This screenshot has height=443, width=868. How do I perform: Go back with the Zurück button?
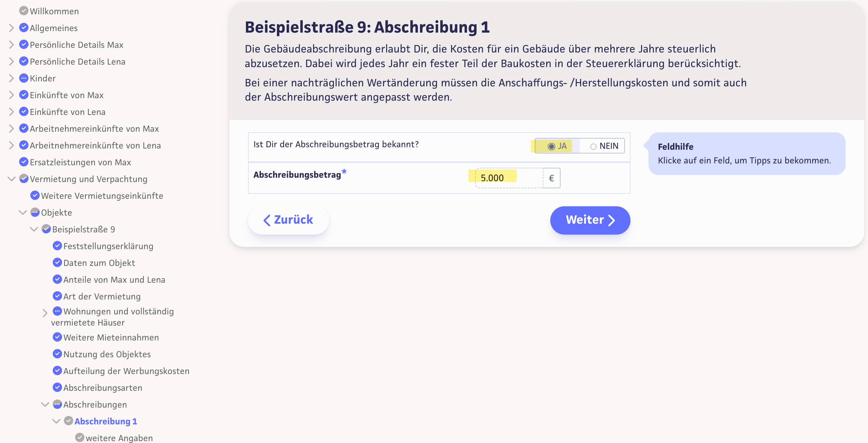point(288,220)
